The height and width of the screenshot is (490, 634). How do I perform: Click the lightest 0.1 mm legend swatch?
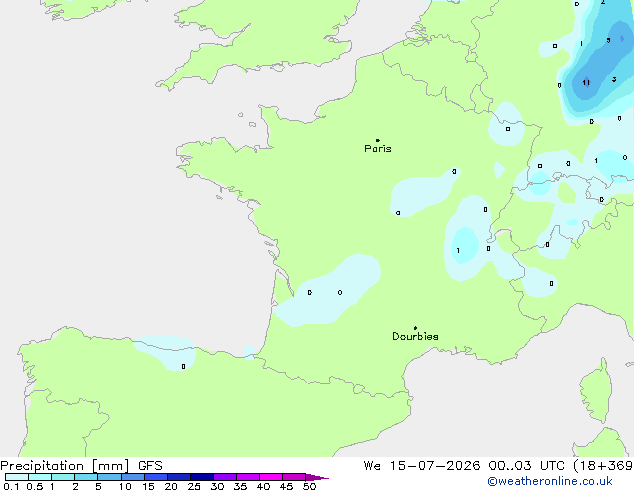click(x=17, y=477)
